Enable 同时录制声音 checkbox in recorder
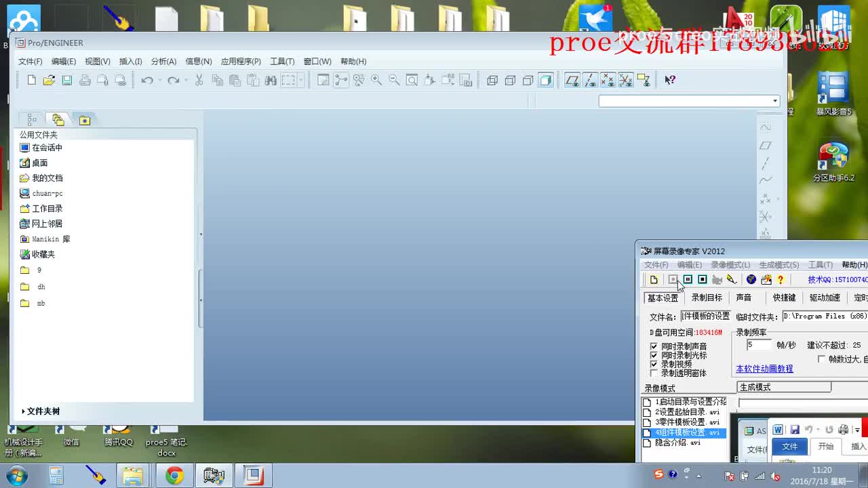 coord(654,346)
